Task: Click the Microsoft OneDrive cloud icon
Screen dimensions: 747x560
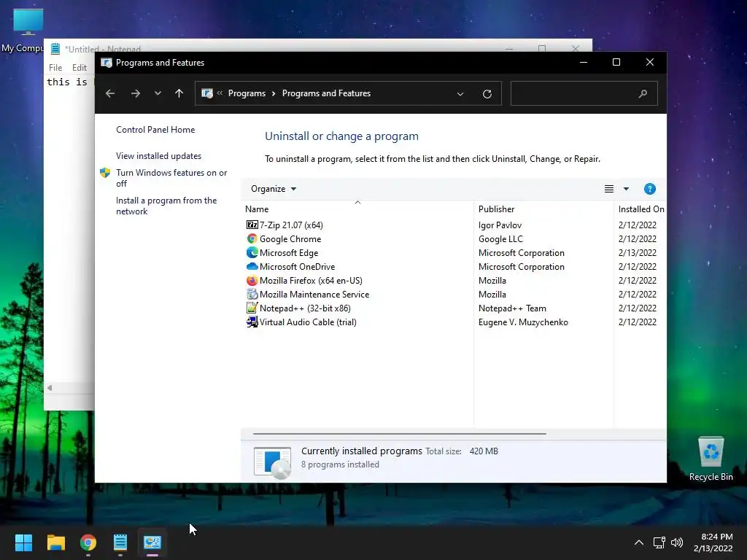Action: (x=252, y=266)
